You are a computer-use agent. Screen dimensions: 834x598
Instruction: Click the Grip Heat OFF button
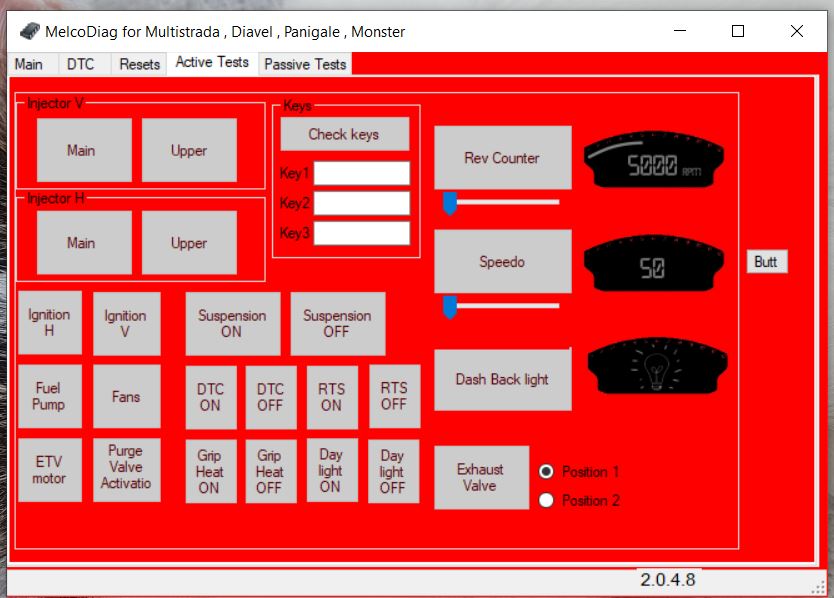click(269, 471)
